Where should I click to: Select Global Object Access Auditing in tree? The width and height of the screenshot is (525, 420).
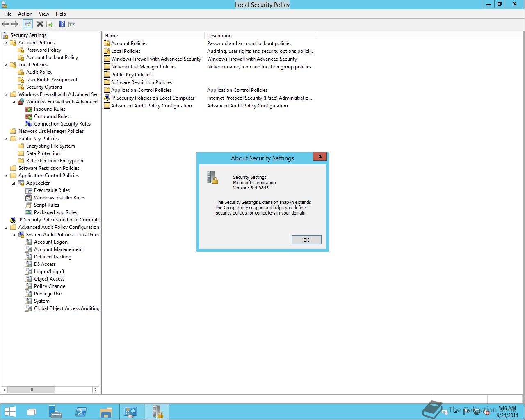[x=66, y=308]
